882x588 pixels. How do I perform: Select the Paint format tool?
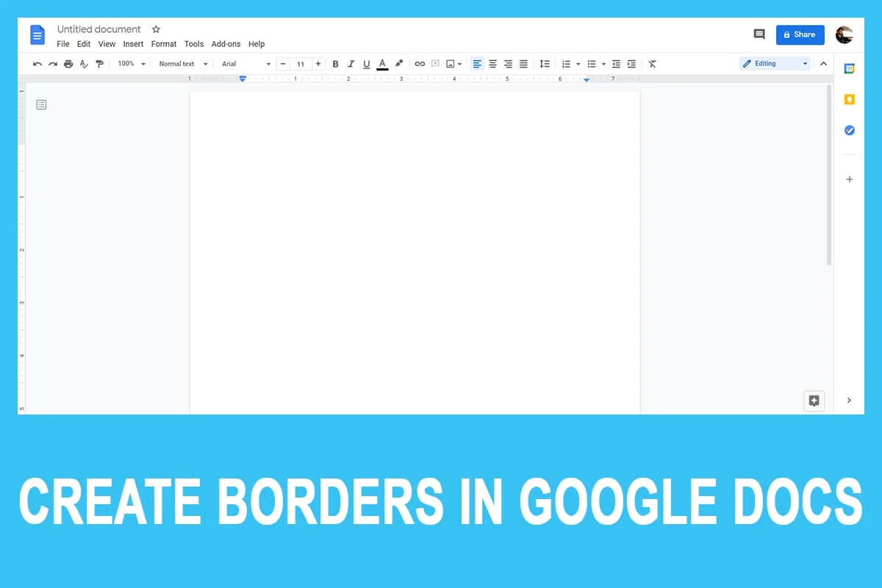pos(100,64)
